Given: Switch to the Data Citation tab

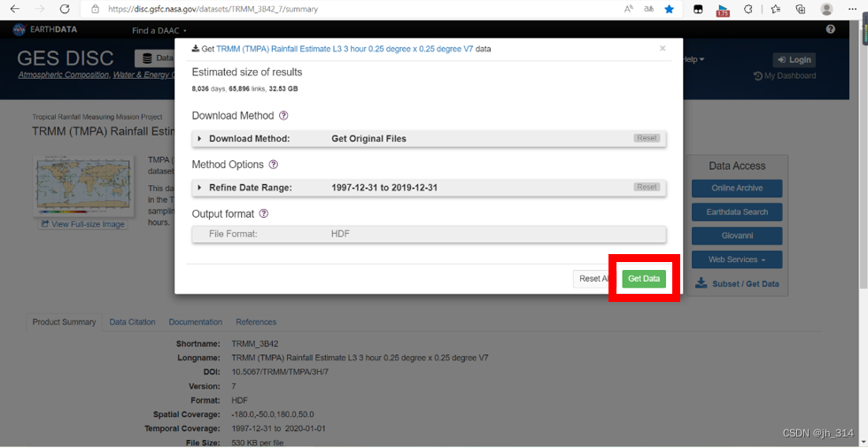Looking at the screenshot, I should click(x=132, y=322).
